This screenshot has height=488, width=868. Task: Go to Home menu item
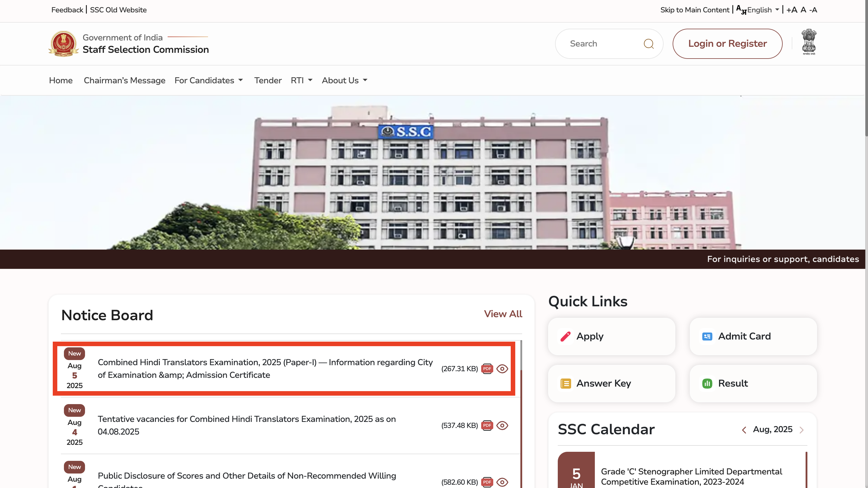(61, 80)
